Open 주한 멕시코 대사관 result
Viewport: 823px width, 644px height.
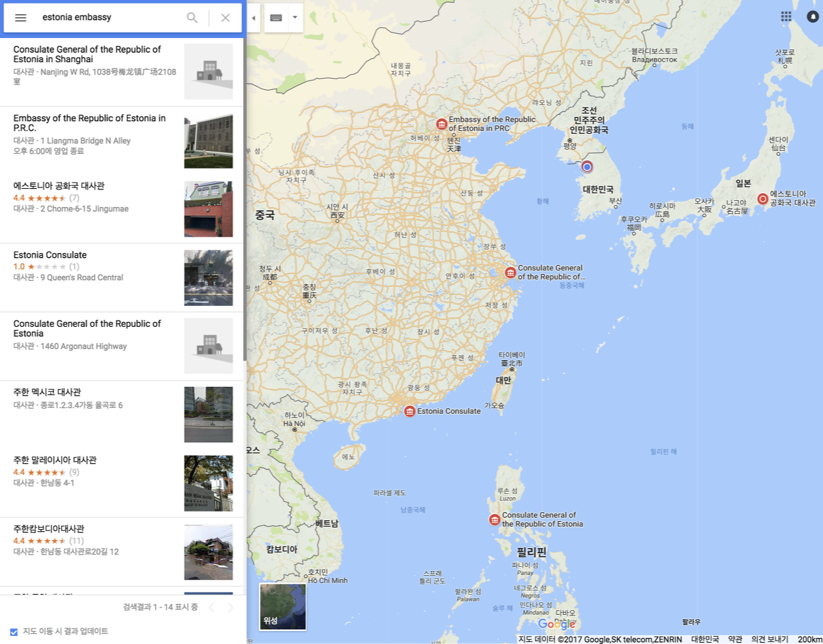122,415
